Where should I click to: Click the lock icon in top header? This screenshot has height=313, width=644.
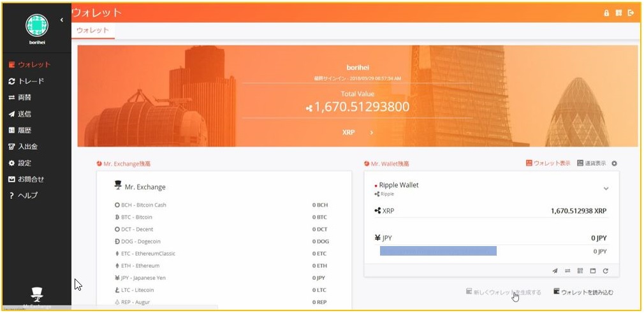click(x=606, y=13)
